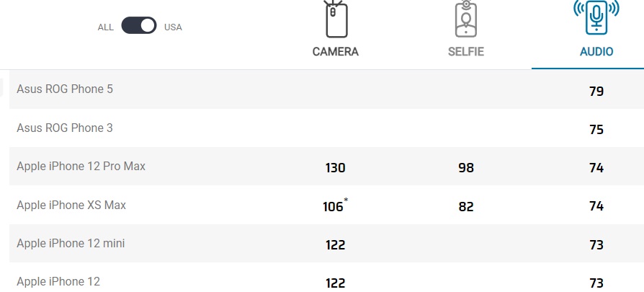Image resolution: width=644 pixels, height=292 pixels.
Task: Click Asus ROG Phone 5 audio score 79
Action: coord(596,92)
